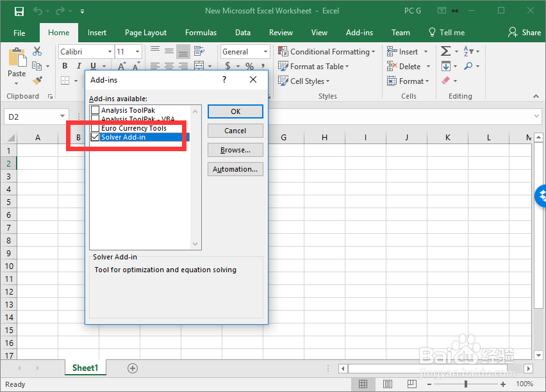Viewport: 546px width, 392px height.
Task: Expand the font size dropdown
Action: coord(138,51)
